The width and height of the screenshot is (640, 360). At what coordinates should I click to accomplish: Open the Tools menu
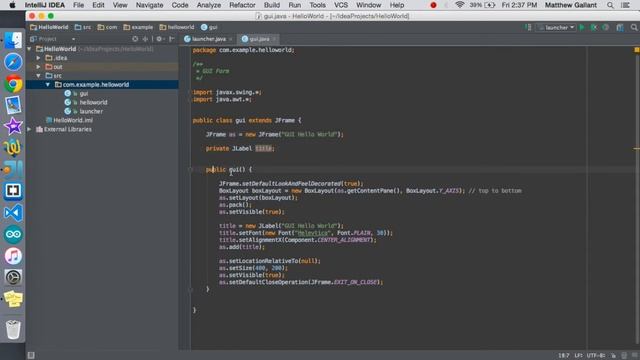pyautogui.click(x=317, y=5)
